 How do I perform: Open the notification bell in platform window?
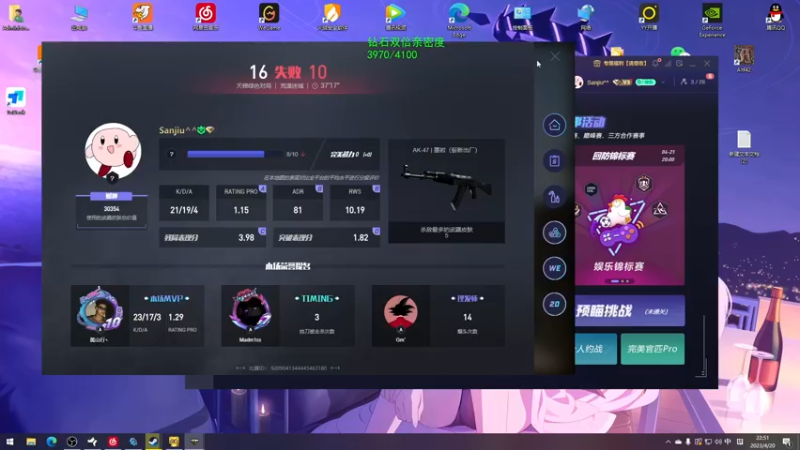tap(656, 63)
